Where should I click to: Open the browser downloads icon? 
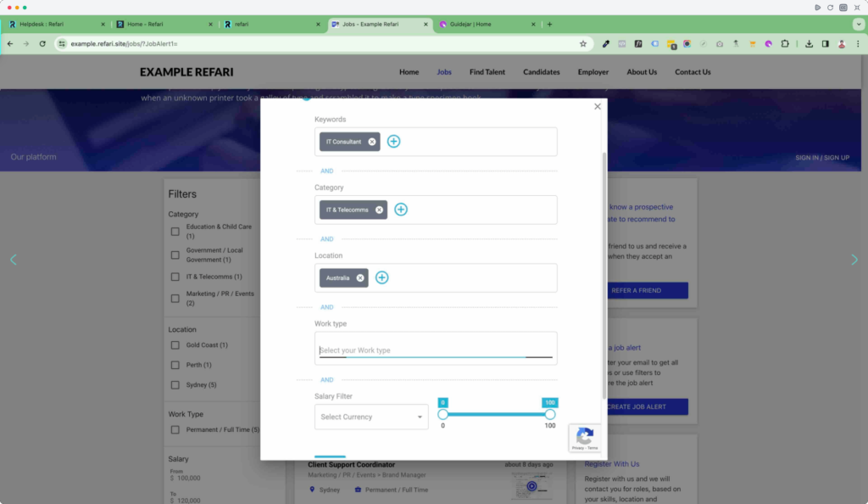(809, 44)
